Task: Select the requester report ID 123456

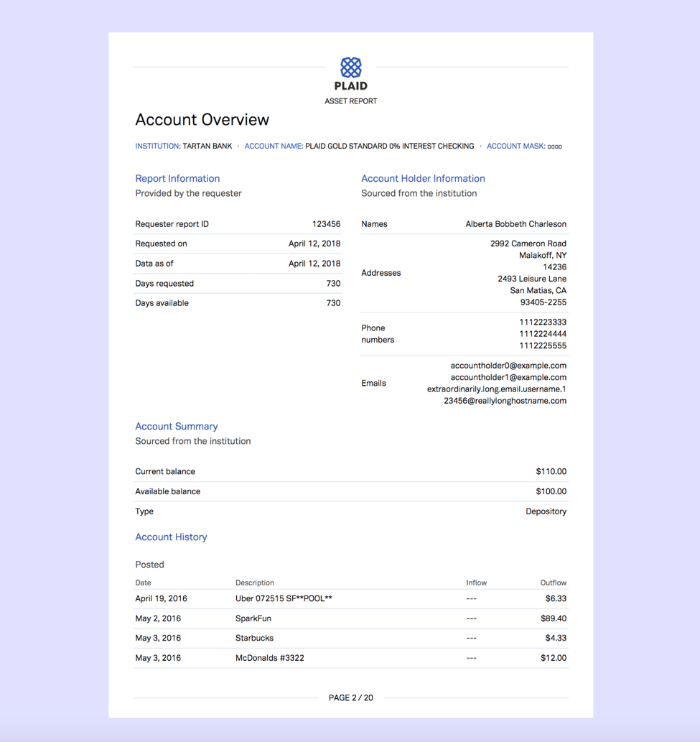Action: [326, 224]
